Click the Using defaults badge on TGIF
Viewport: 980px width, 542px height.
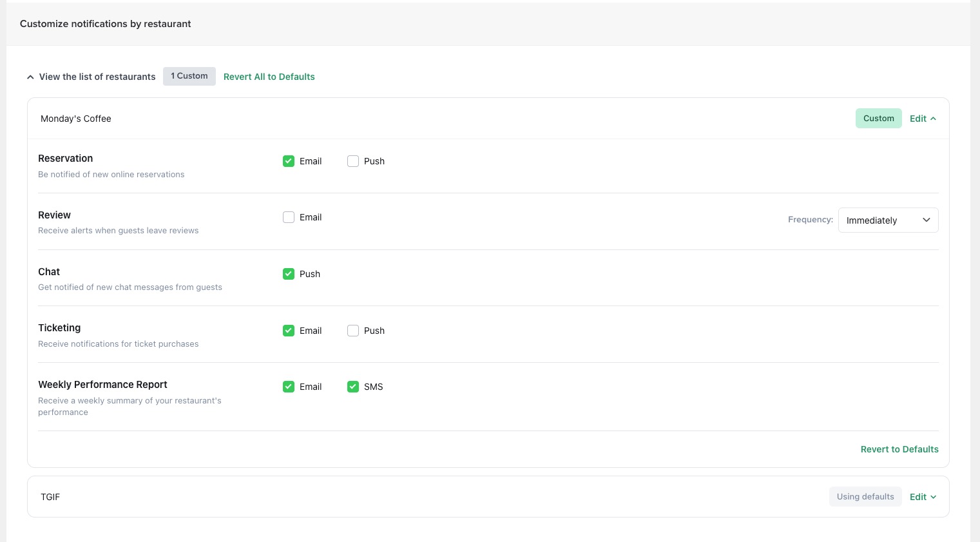coord(865,497)
